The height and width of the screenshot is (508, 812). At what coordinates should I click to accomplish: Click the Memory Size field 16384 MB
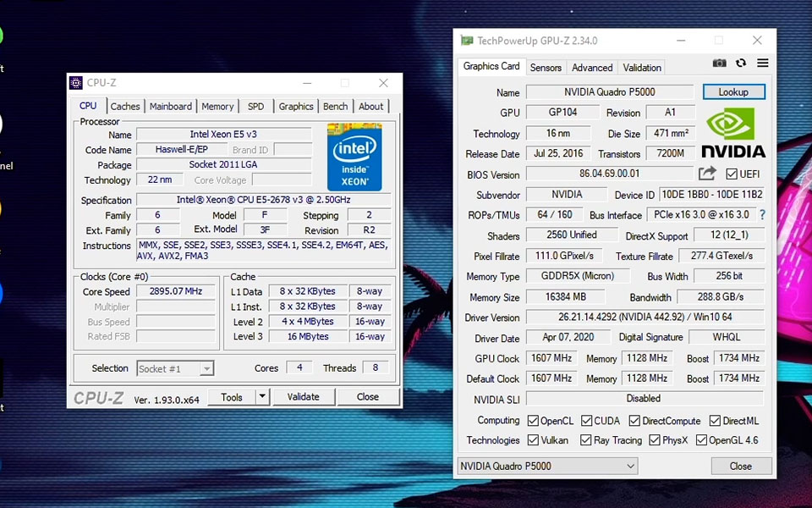click(566, 297)
